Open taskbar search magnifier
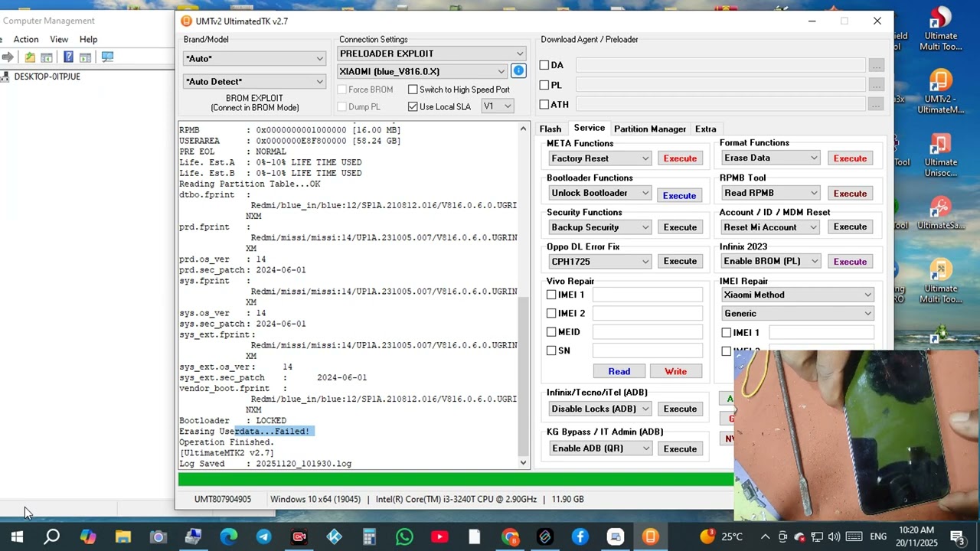This screenshot has width=980, height=551. (x=51, y=537)
